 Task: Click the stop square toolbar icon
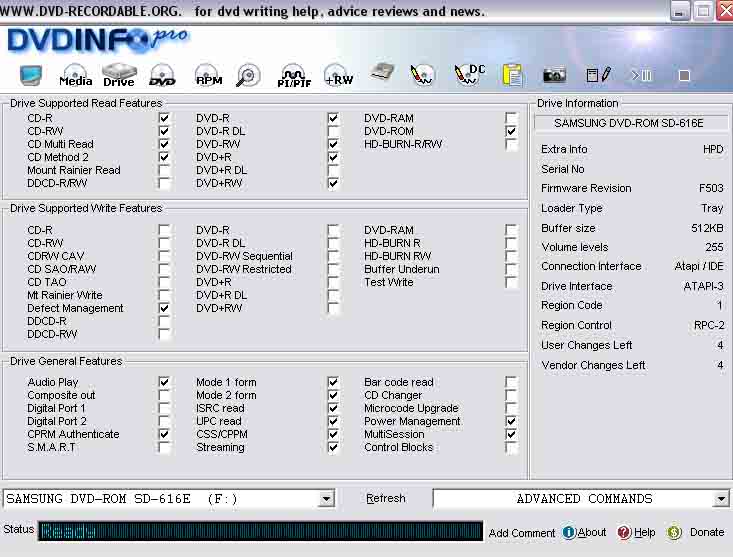point(684,75)
